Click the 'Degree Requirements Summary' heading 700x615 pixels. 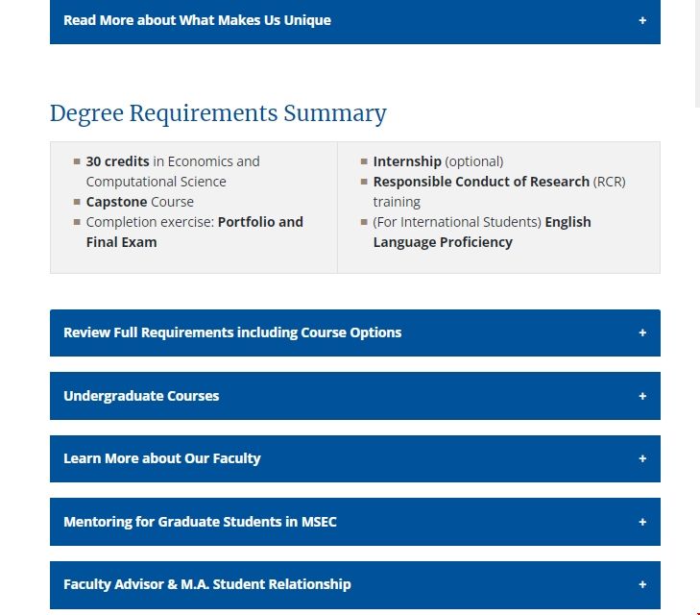pyautogui.click(x=218, y=113)
